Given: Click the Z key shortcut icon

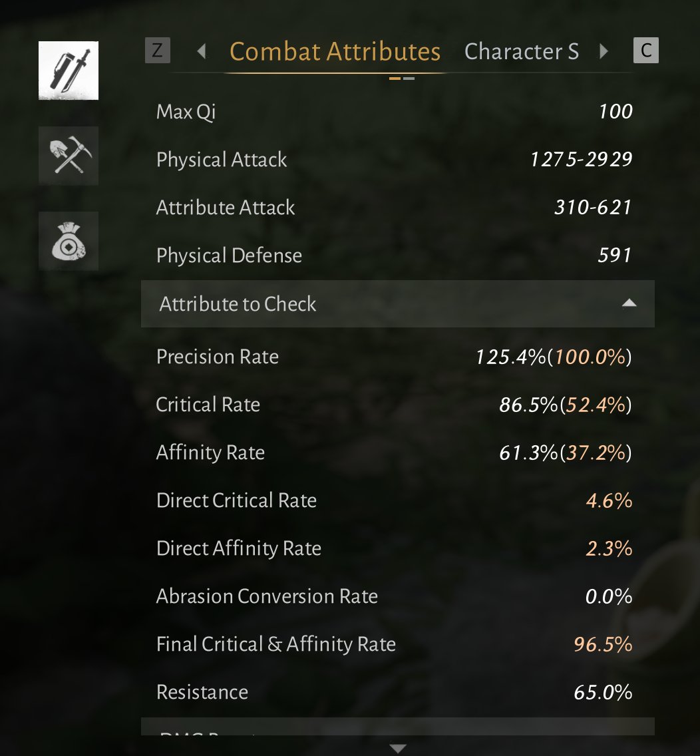Looking at the screenshot, I should click(158, 50).
